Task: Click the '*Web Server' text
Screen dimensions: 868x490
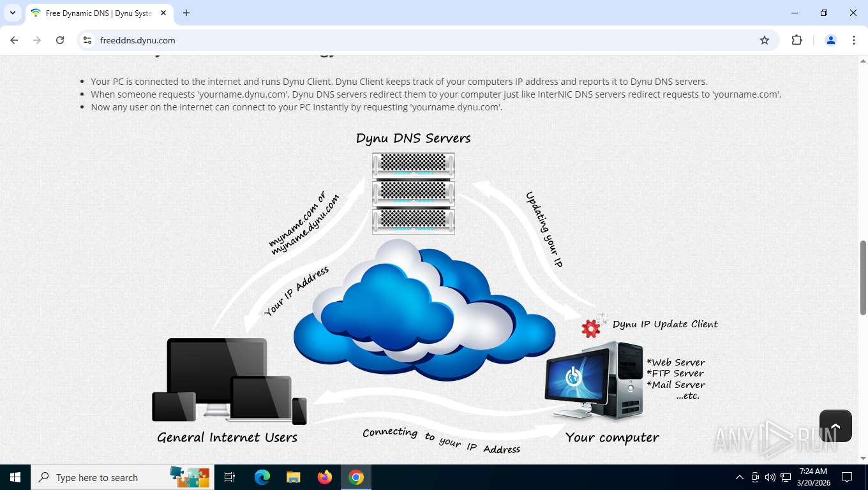Action: pyautogui.click(x=676, y=362)
